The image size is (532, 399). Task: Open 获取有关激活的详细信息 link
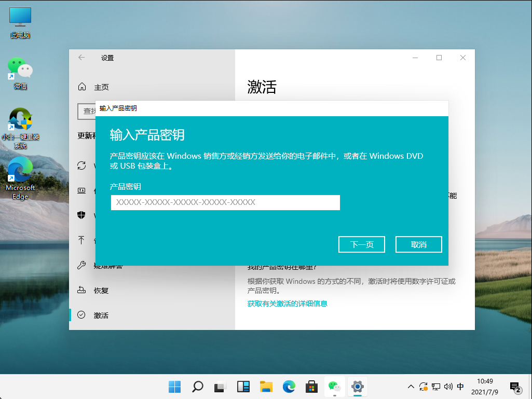[x=287, y=303]
